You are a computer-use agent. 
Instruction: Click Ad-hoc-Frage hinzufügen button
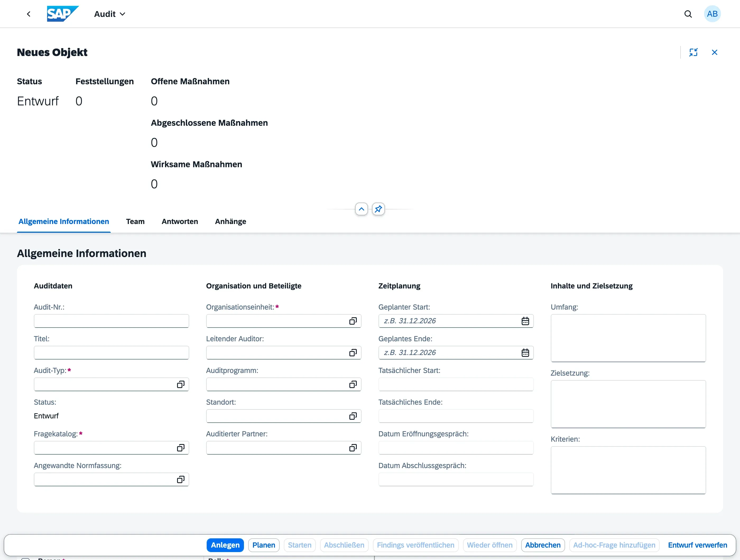click(x=614, y=545)
